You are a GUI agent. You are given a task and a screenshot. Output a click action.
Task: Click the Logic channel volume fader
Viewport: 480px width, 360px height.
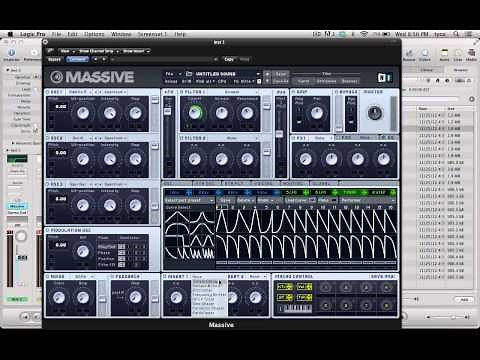click(x=21, y=258)
